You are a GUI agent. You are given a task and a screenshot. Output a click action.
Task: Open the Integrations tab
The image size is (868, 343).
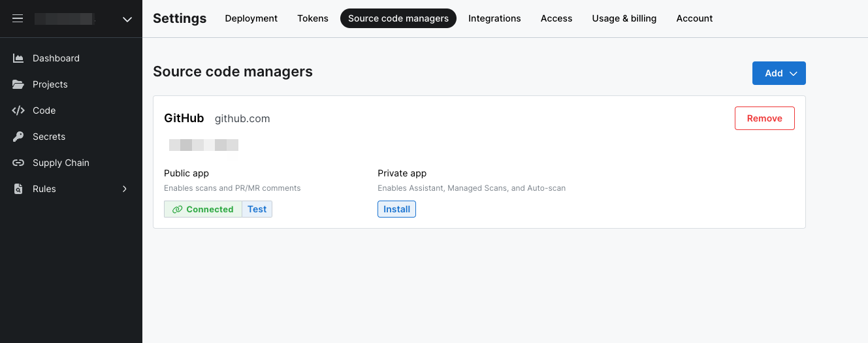pos(494,18)
